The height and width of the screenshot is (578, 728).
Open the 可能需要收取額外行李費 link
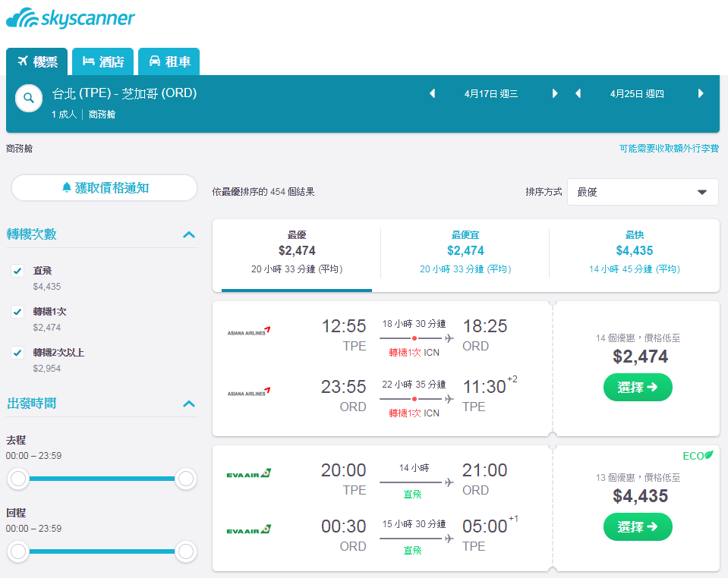tap(669, 149)
